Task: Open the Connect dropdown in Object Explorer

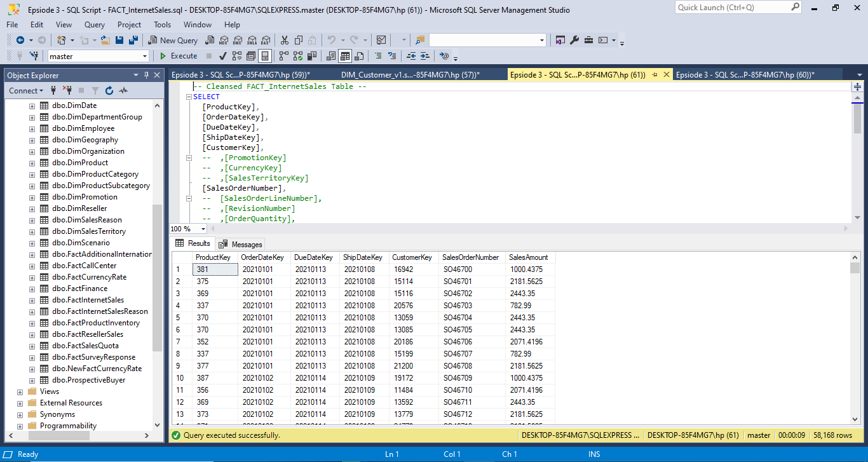Action: (x=26, y=91)
